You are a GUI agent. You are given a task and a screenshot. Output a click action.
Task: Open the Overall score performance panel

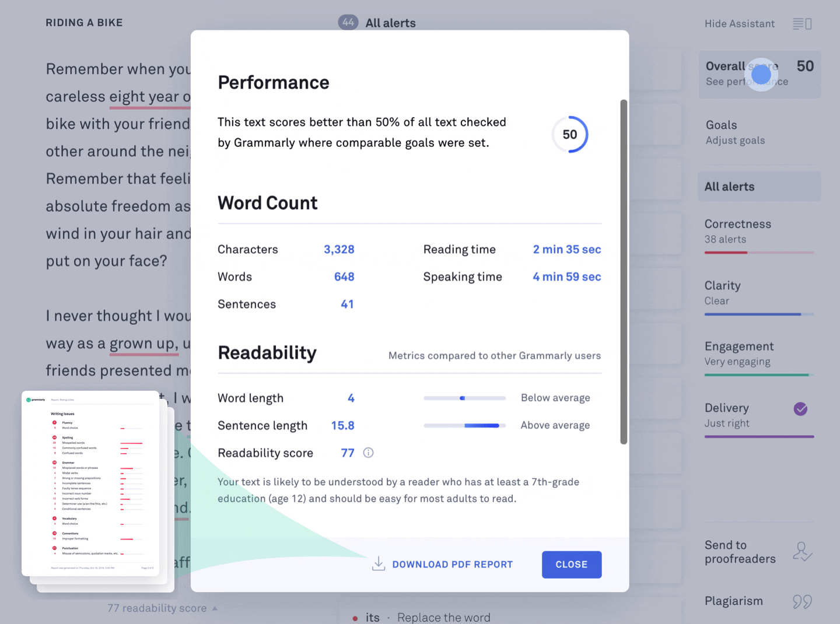759,74
